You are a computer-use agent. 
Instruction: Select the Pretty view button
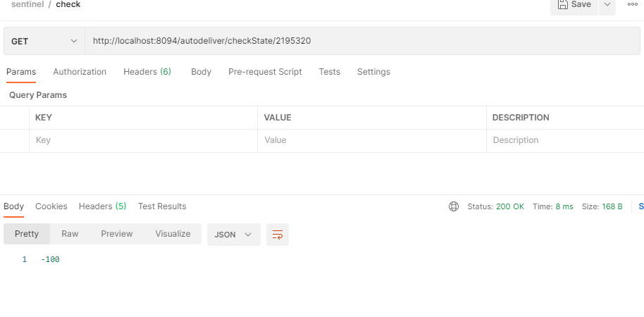(x=27, y=234)
